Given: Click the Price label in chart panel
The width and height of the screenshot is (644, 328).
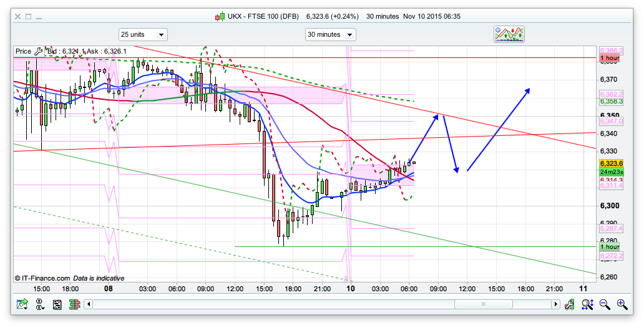Looking at the screenshot, I should pos(23,51).
